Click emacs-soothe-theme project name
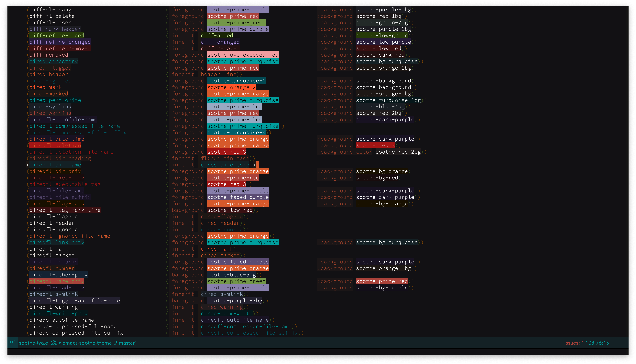The width and height of the screenshot is (636, 364). pos(87,343)
